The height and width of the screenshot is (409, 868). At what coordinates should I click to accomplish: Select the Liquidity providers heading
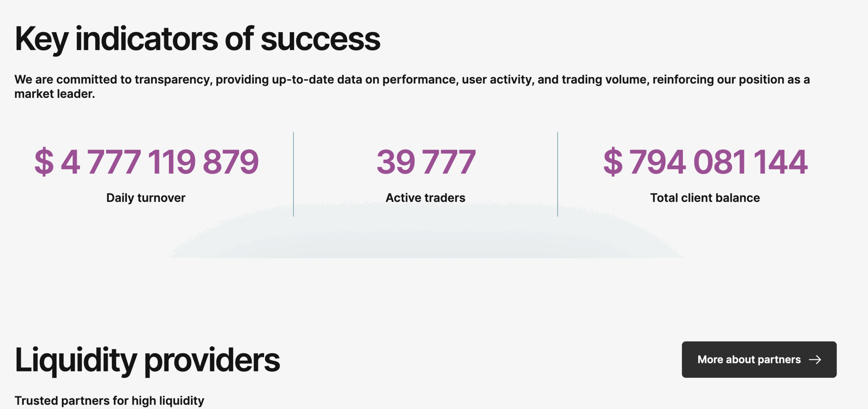[x=147, y=361]
